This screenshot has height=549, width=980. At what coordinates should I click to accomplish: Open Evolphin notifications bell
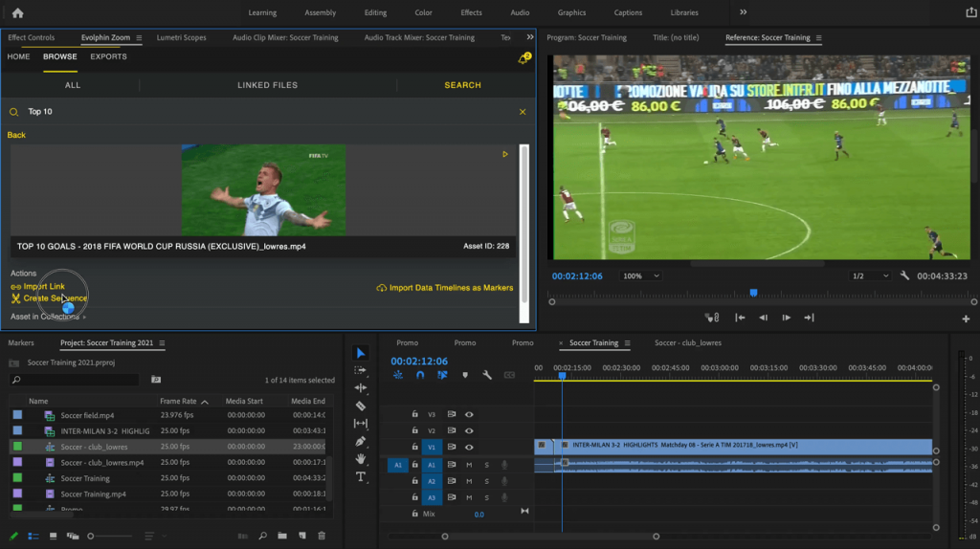tap(523, 58)
